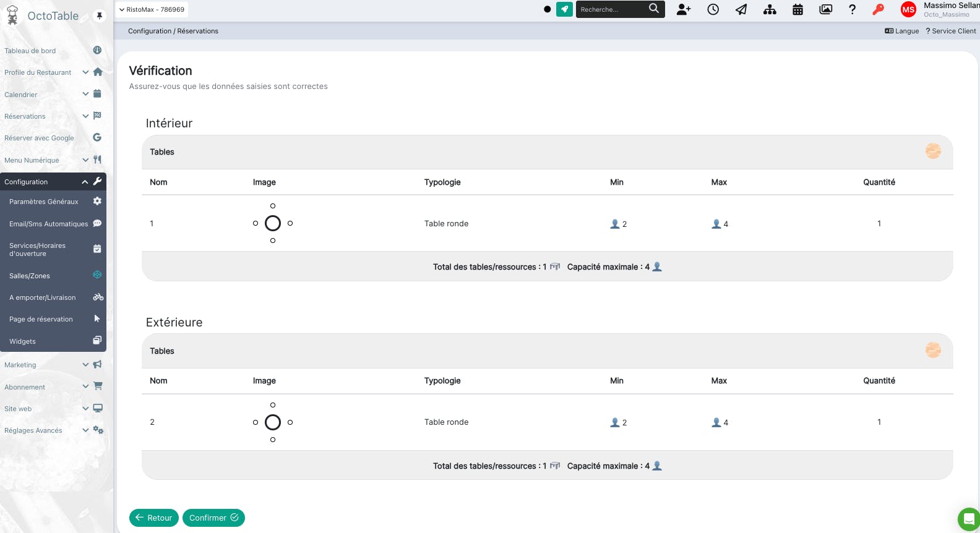The image size is (980, 533).
Task: Open Salles/Zones in the Configuration submenu
Action: [x=30, y=276]
